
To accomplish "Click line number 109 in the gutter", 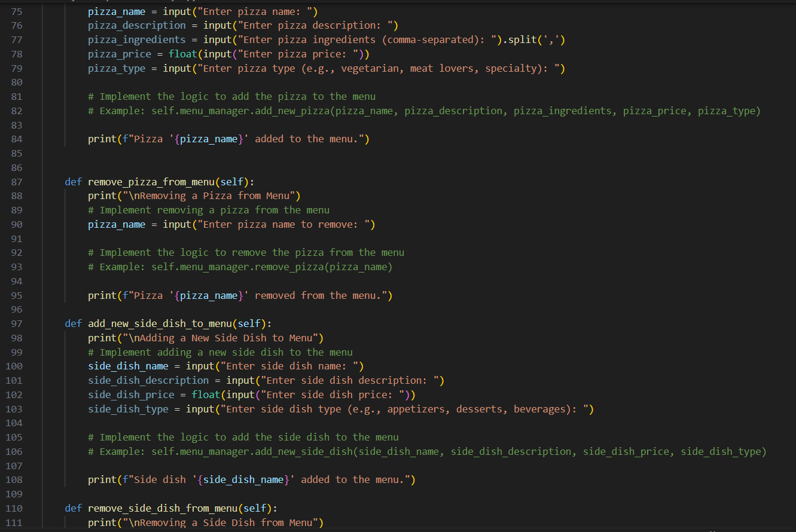I will click(x=14, y=494).
